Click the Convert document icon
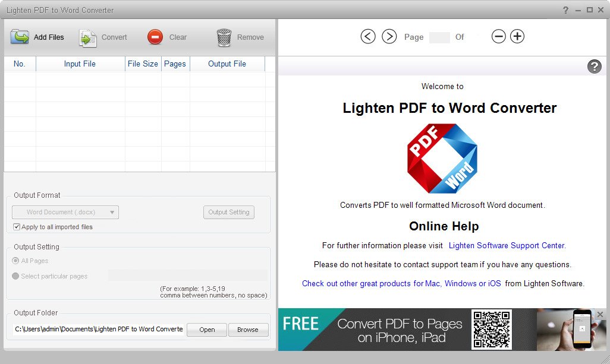Screen dimensions: 610x364 pos(88,38)
